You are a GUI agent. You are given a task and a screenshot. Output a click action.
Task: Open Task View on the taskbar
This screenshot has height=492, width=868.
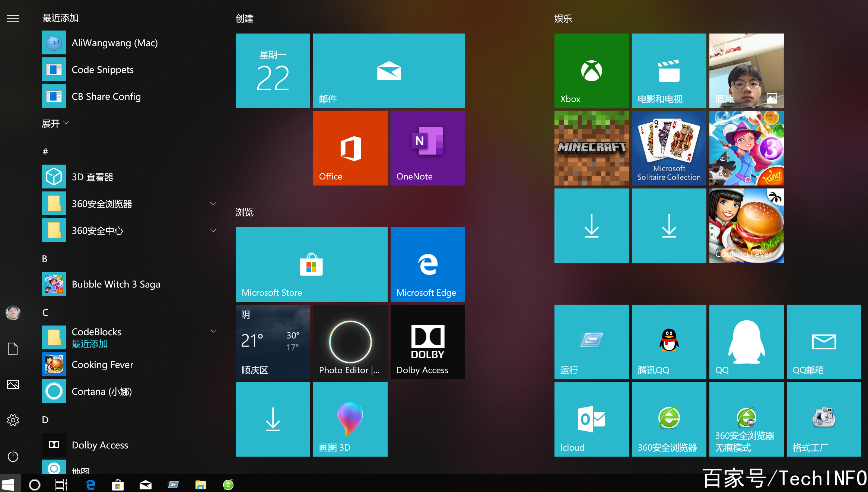point(61,485)
